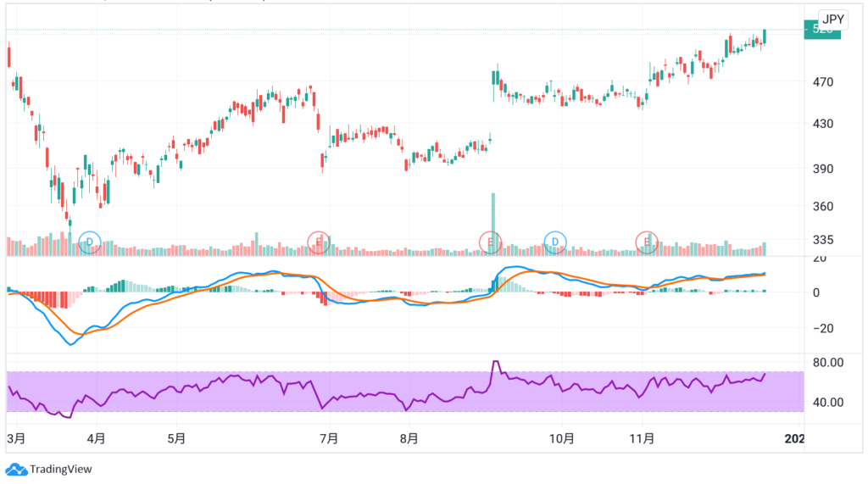The height and width of the screenshot is (484, 868).
Task: Click the 5月 label on the time axis
Action: (x=176, y=439)
